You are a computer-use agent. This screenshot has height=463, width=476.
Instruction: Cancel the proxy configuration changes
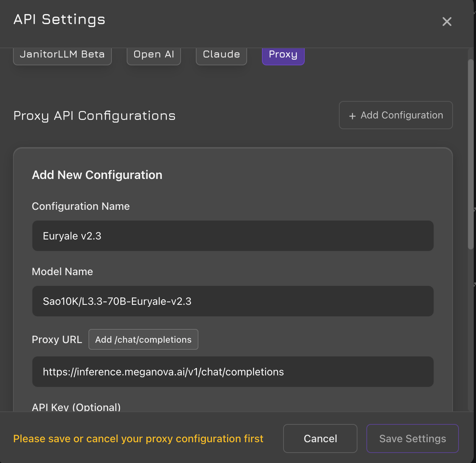(x=320, y=438)
